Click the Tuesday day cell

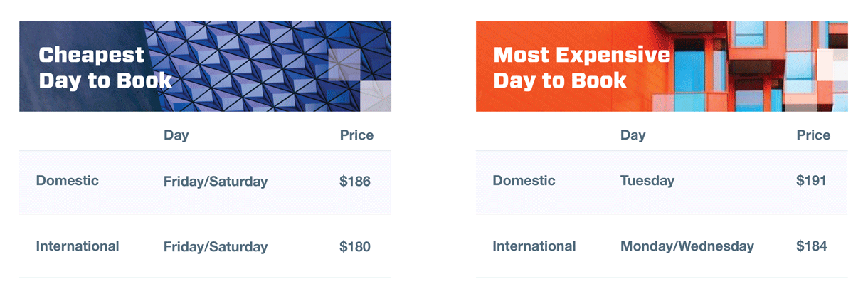(x=647, y=182)
